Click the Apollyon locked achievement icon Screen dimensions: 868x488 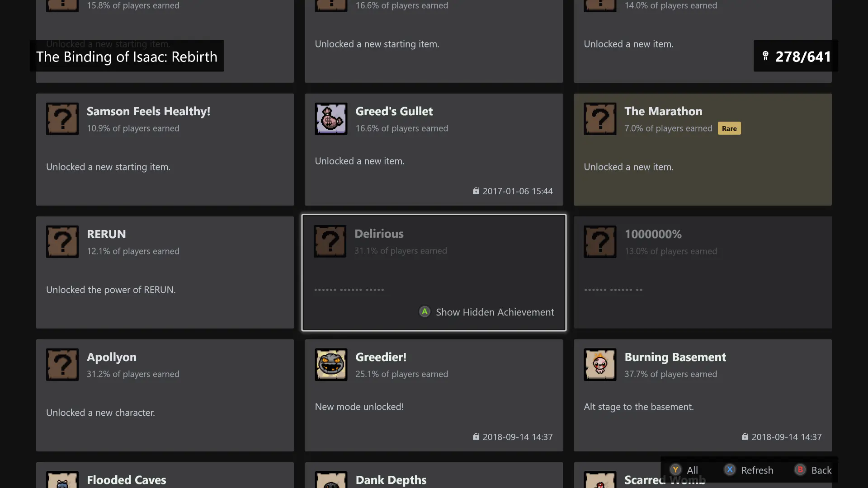coord(62,365)
